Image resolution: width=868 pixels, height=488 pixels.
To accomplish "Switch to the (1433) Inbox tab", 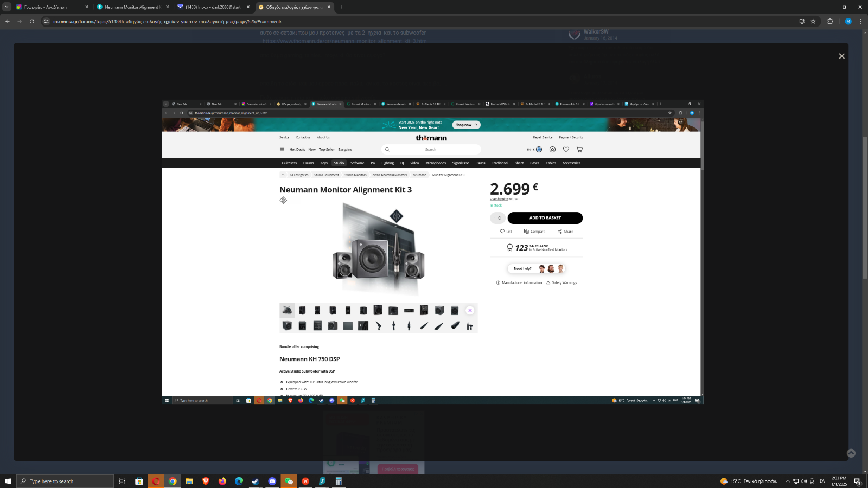I will [x=213, y=7].
